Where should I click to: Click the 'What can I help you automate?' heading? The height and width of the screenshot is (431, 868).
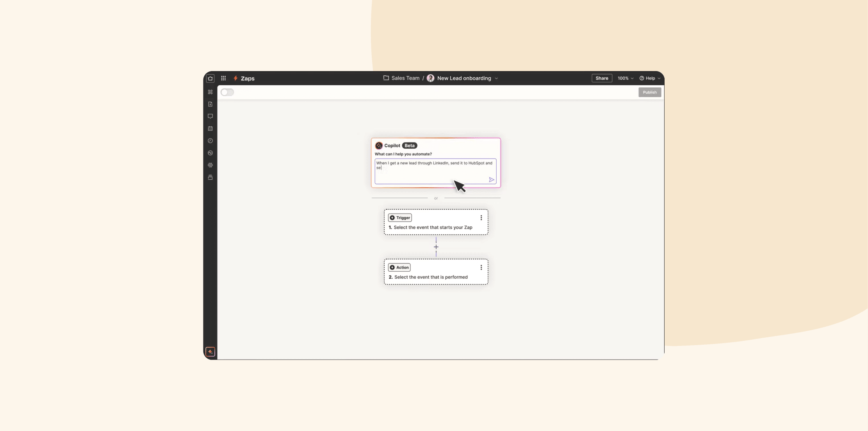[403, 154]
